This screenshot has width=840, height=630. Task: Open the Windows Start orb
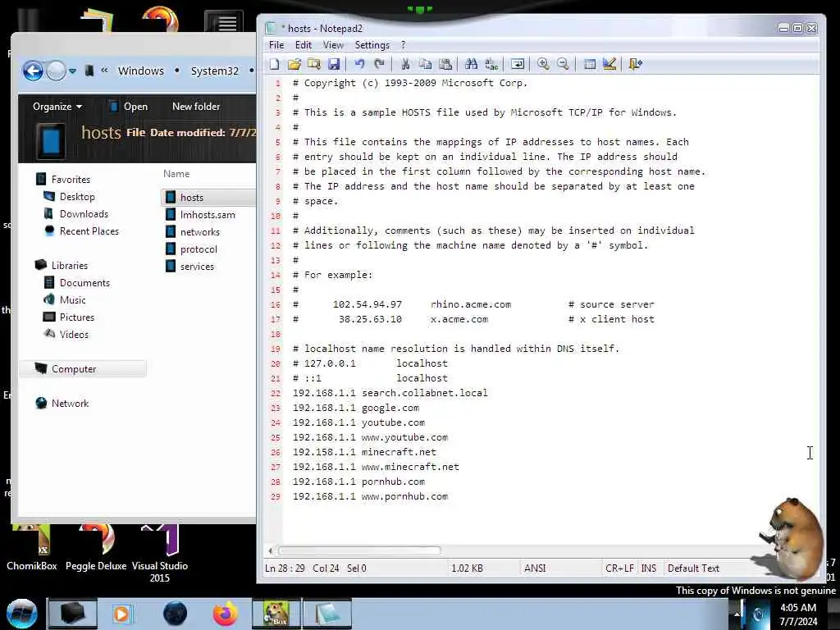22,614
